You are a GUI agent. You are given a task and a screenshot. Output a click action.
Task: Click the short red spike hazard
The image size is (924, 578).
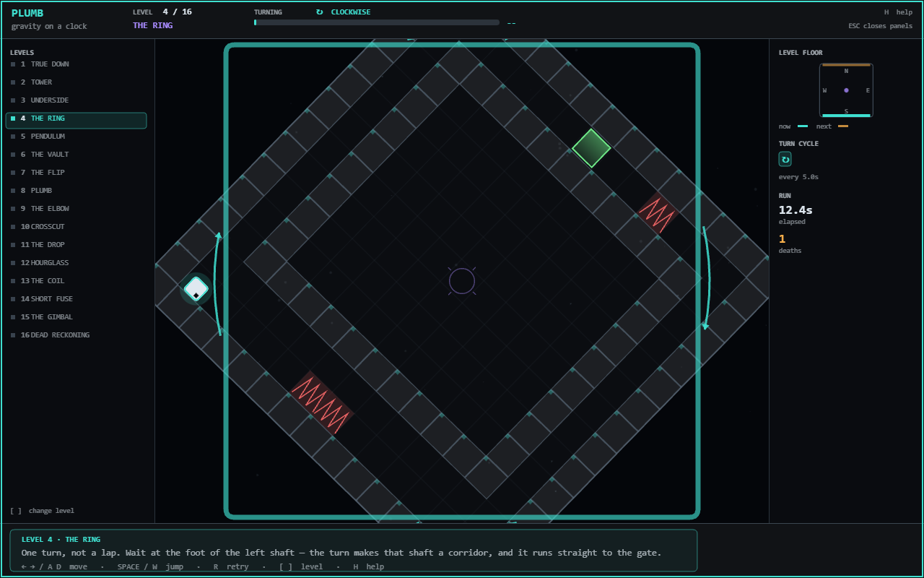[658, 213]
